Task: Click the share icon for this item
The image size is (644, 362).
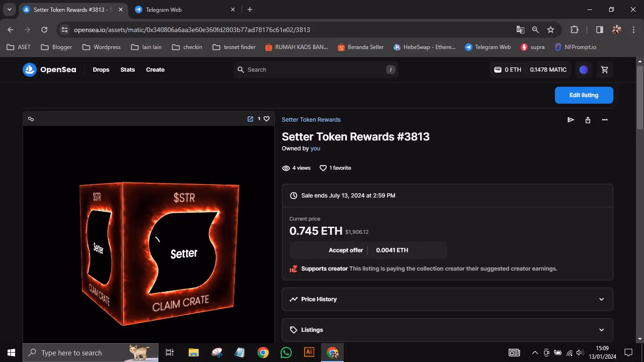Action: point(587,120)
